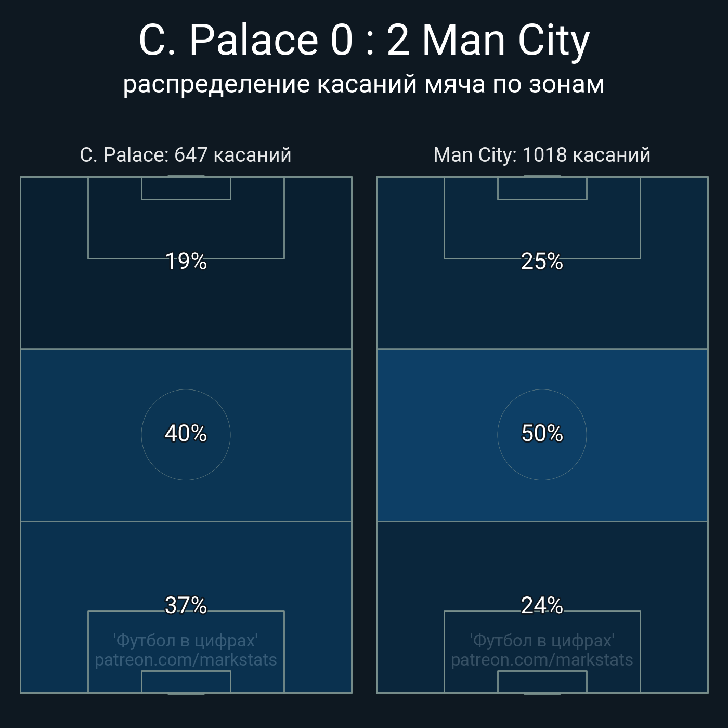728x728 pixels.
Task: Click the 40% midfield value for Palace
Action: point(186,434)
